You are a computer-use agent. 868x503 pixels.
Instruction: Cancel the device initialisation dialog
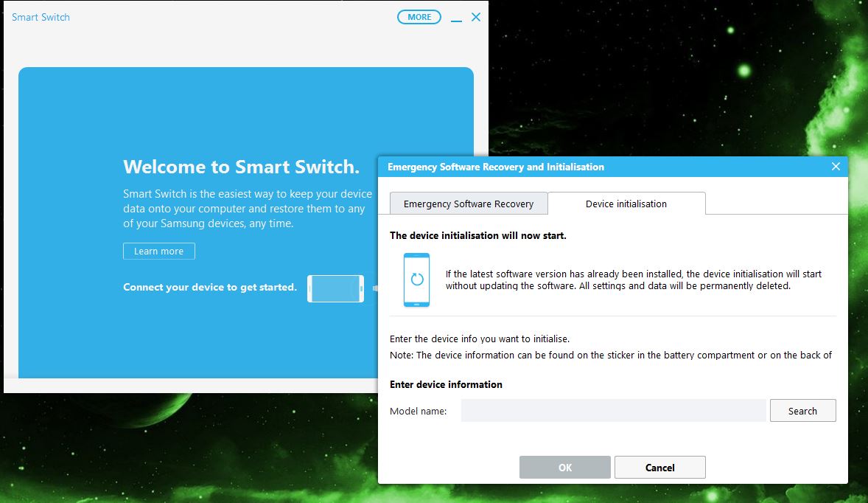pos(660,467)
